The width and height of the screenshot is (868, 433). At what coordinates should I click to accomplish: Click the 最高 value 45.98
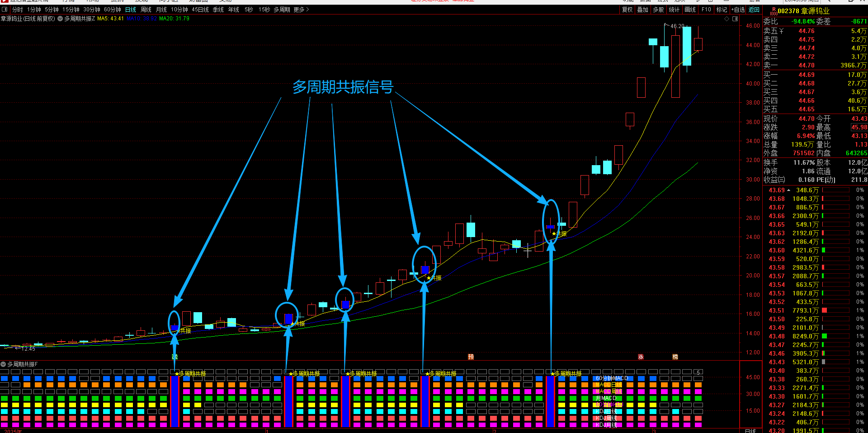pos(859,128)
